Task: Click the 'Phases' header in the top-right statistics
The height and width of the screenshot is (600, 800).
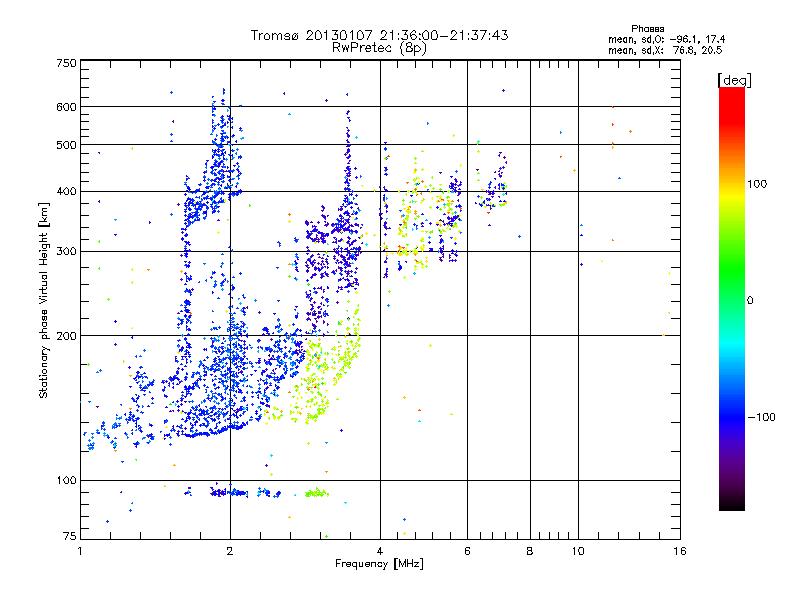Action: click(647, 29)
